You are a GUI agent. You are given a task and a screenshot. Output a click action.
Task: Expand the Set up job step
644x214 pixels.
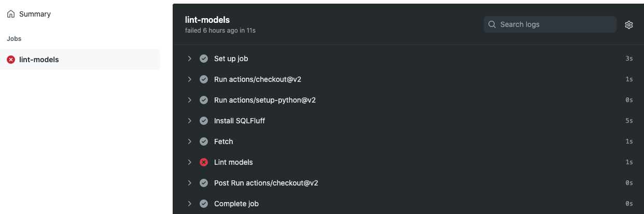[x=190, y=59]
